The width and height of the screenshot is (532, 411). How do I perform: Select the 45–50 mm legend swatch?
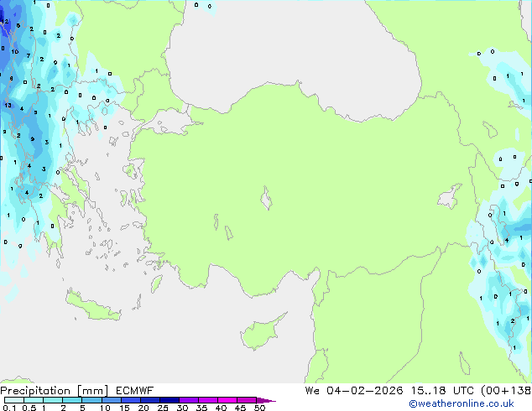[247, 400]
